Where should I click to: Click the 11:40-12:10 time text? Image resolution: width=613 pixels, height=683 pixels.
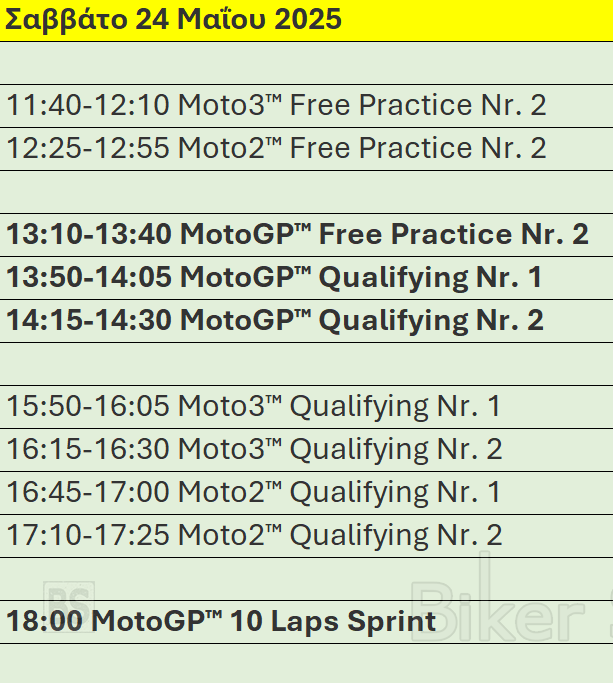click(x=88, y=105)
